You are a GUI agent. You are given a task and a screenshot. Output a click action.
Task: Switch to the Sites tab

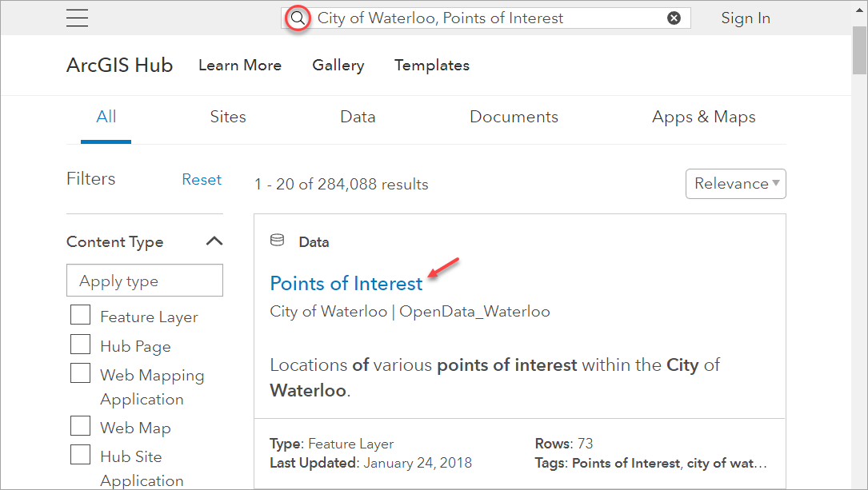[227, 118]
